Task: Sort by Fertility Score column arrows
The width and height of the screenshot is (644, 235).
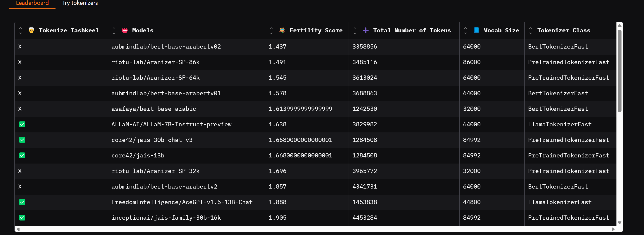Action: coord(271,30)
